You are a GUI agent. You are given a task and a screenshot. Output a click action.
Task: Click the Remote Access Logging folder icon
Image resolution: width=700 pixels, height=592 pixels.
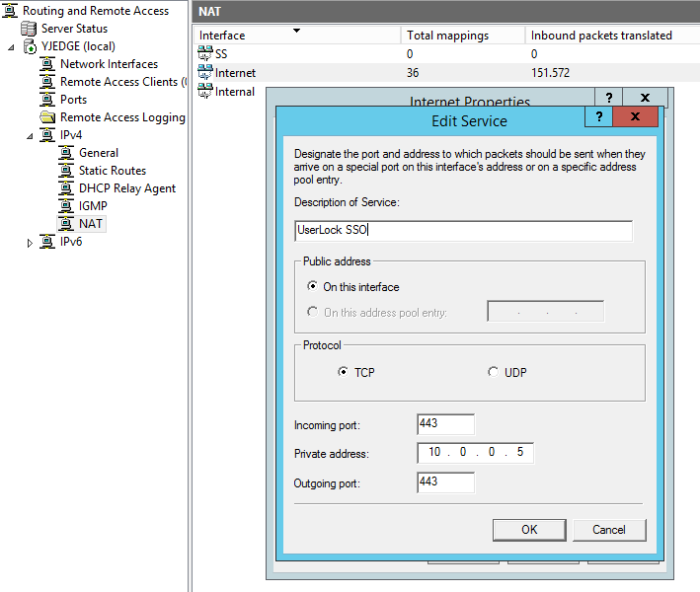[47, 117]
